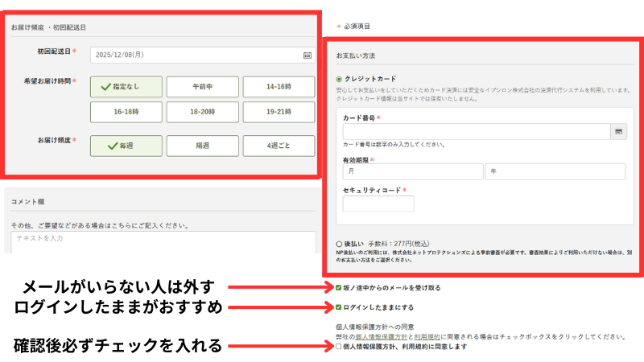Click the お届け頻度・初回配送日 heading text

[x=48, y=27]
